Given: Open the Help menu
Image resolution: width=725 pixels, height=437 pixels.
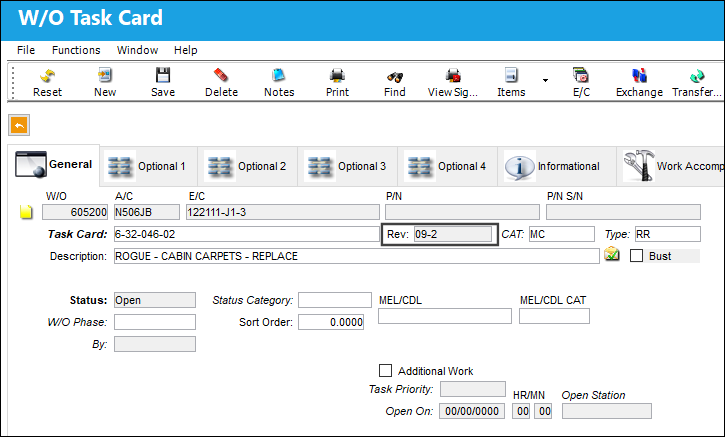Looking at the screenshot, I should click(x=185, y=50).
